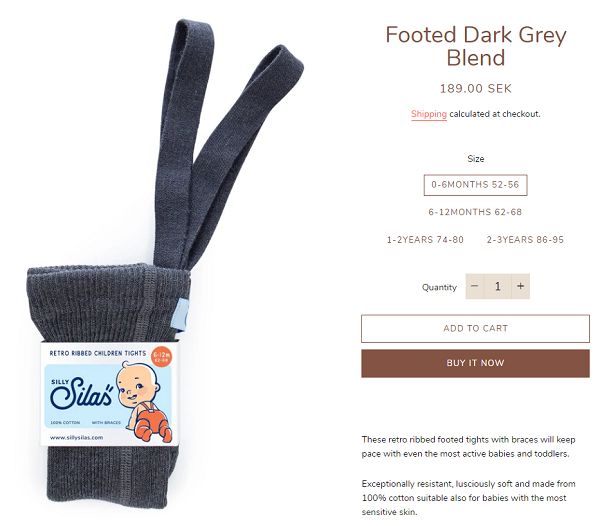Click the 100% cotton description paragraph
600x526 pixels.
coord(468,498)
